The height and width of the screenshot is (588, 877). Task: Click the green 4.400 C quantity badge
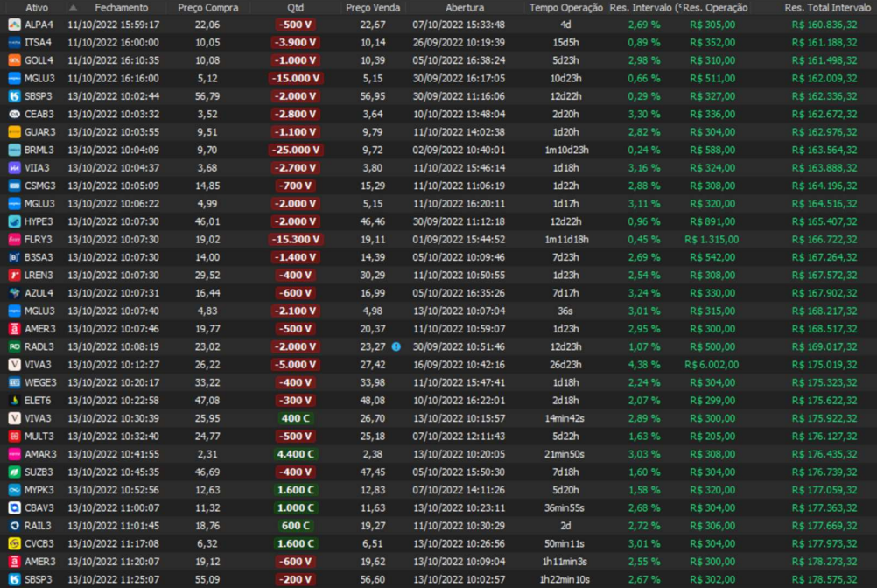click(295, 454)
